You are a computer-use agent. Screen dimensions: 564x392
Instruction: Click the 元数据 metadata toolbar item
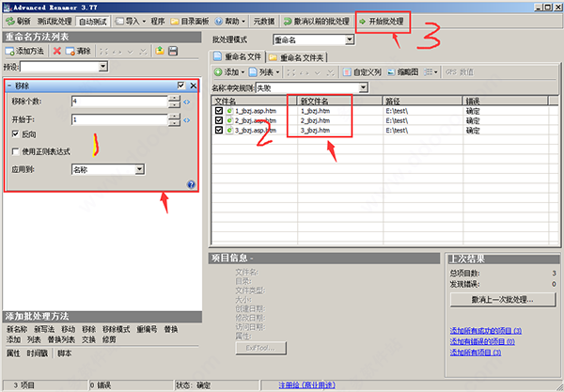(x=264, y=22)
